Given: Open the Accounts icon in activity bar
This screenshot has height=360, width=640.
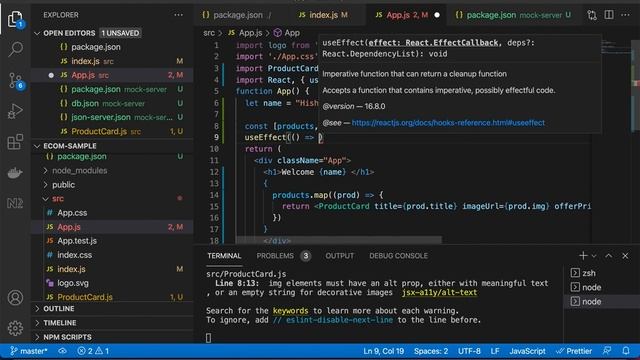Looking at the screenshot, I should tap(15, 298).
